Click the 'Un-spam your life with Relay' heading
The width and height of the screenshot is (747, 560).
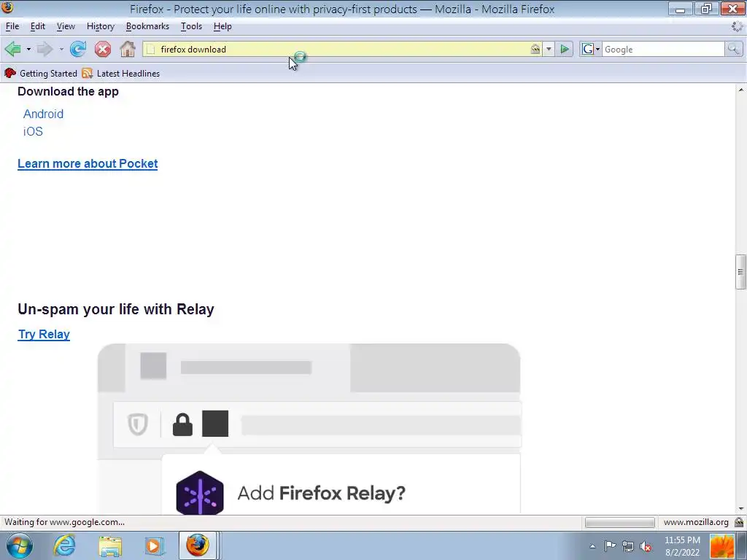116,309
